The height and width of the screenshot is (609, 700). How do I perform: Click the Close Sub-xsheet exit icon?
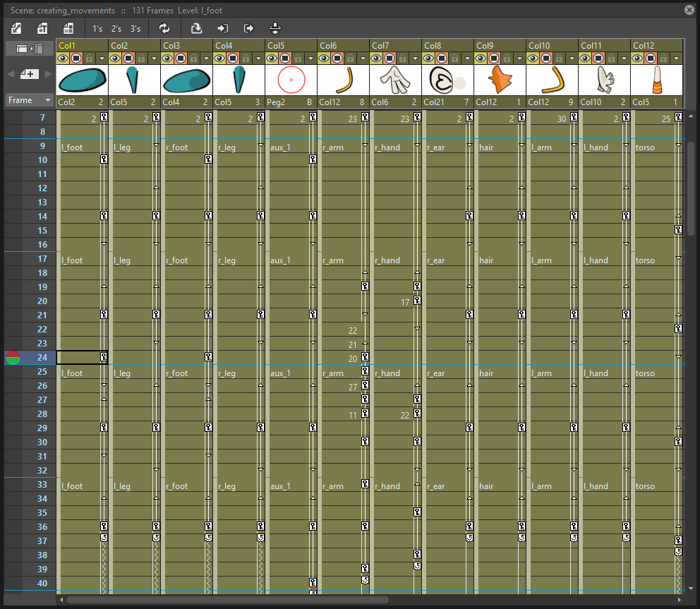tap(248, 28)
